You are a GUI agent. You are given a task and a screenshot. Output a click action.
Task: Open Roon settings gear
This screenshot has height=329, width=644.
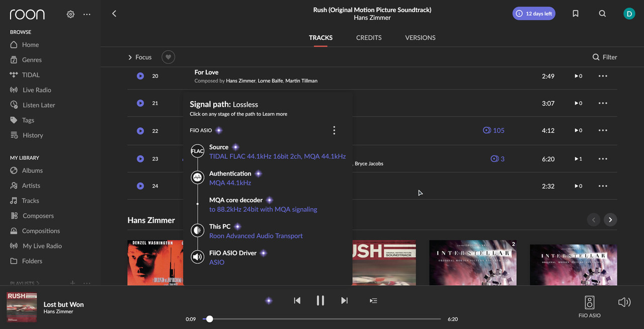70,15
